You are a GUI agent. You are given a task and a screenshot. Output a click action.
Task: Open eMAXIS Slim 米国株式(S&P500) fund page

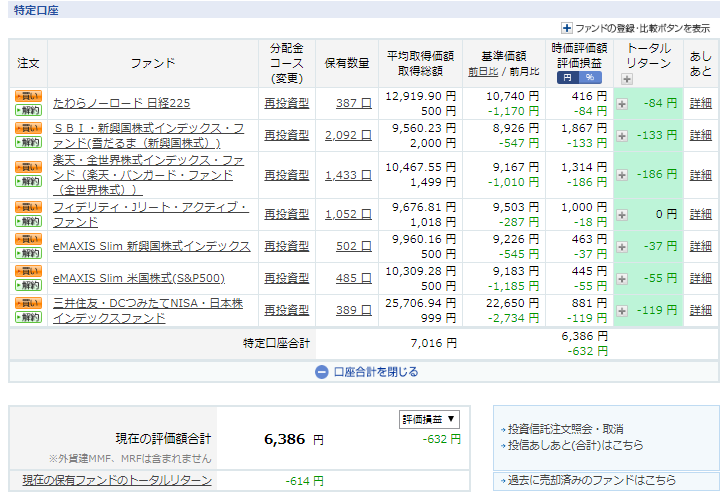138,278
